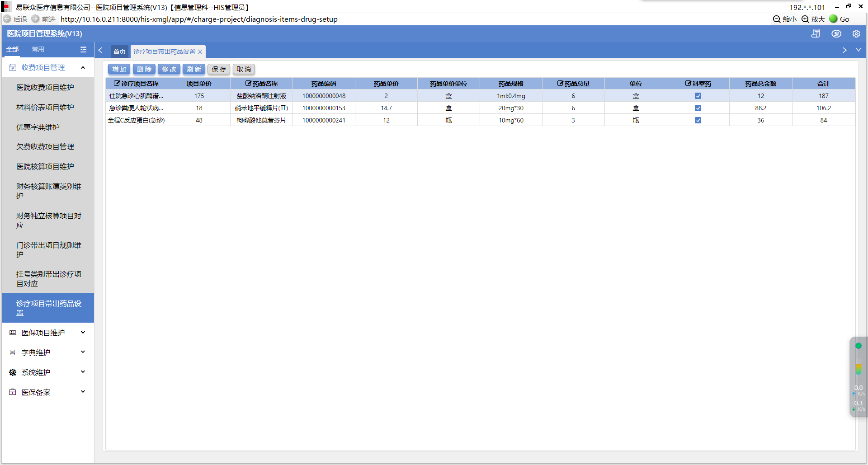Click edit icon in 诊疗项目名称 column header

click(x=117, y=84)
